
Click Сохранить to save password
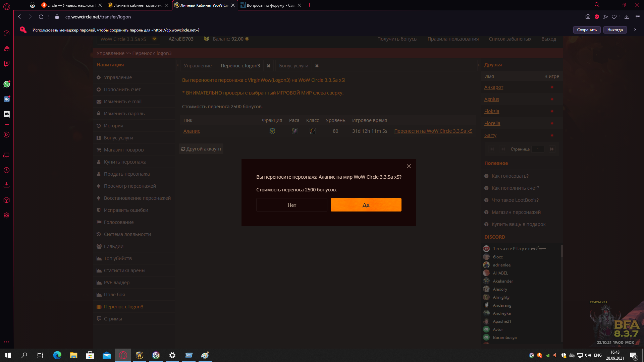tap(587, 30)
